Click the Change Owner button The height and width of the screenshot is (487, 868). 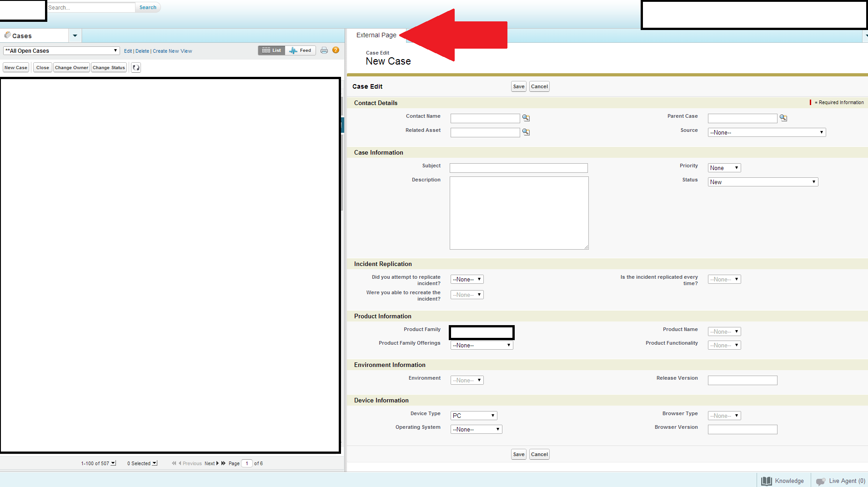[x=71, y=68]
